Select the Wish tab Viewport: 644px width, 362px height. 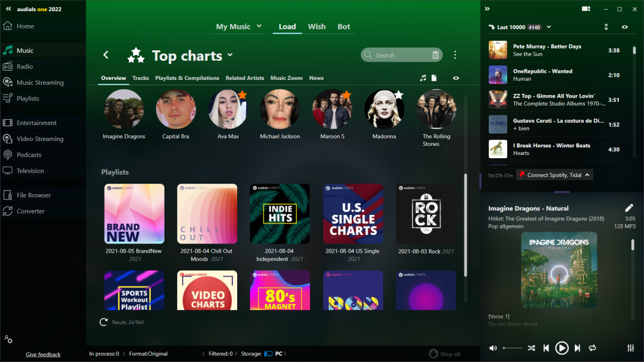(x=317, y=26)
